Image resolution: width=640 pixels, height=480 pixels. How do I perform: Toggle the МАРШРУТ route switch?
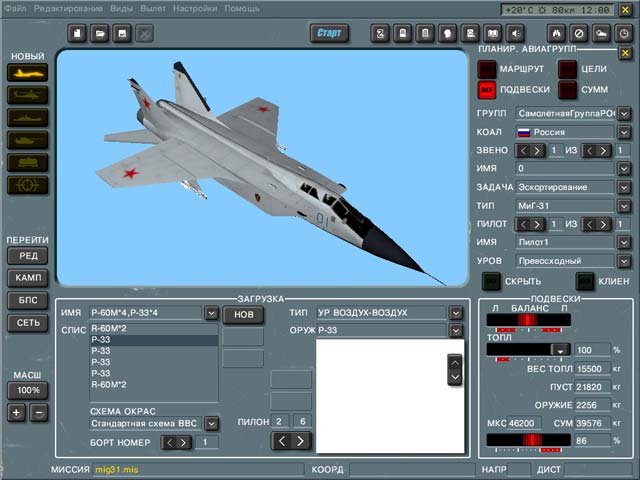(487, 69)
